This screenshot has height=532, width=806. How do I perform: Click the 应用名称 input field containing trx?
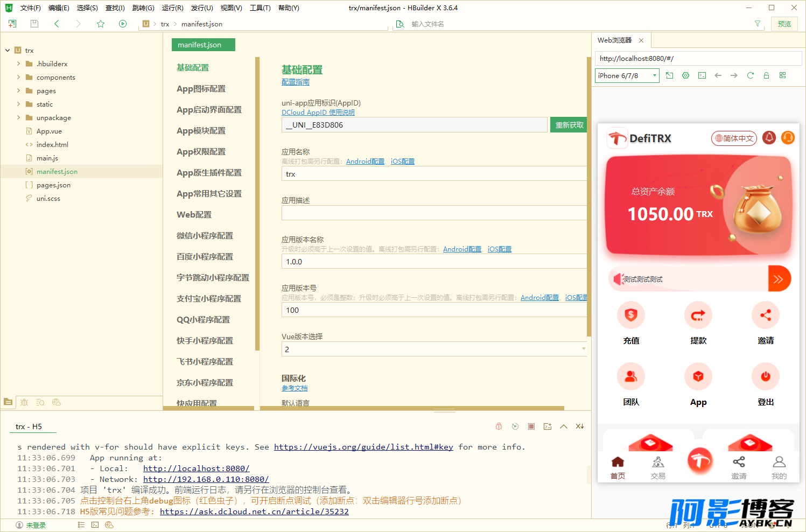point(434,174)
